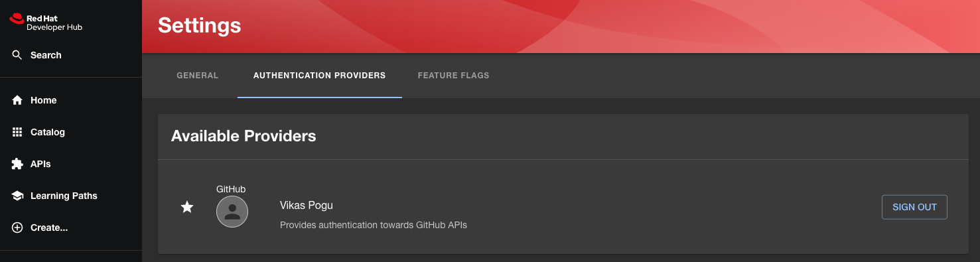The height and width of the screenshot is (262, 980).
Task: Open the Catalog page
Action: pyautogui.click(x=71, y=132)
